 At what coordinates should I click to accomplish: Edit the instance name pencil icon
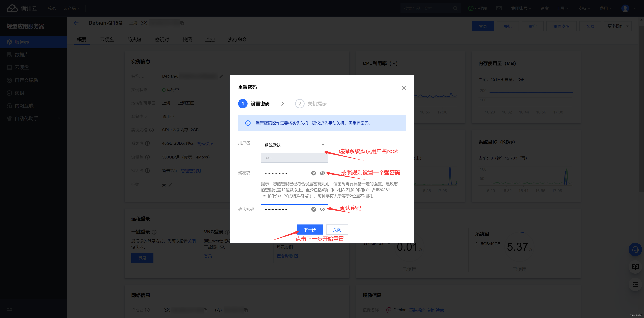tap(221, 76)
